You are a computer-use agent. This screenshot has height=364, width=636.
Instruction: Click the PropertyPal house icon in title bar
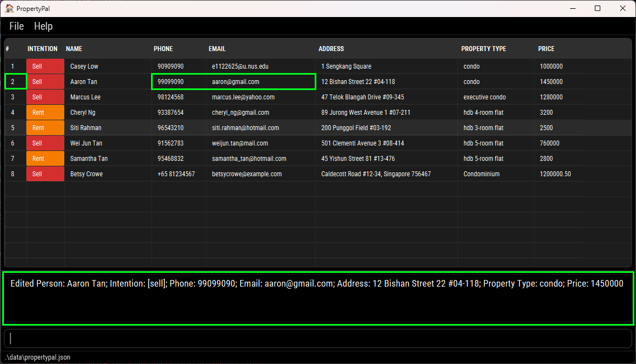click(9, 8)
